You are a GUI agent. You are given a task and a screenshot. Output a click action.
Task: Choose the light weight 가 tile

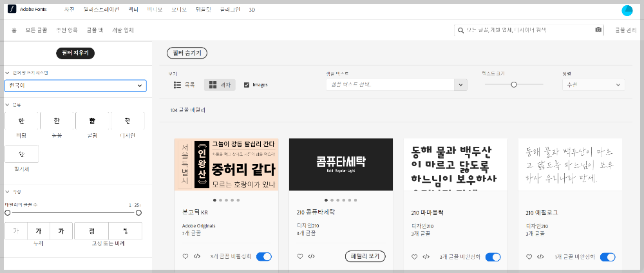click(x=16, y=231)
